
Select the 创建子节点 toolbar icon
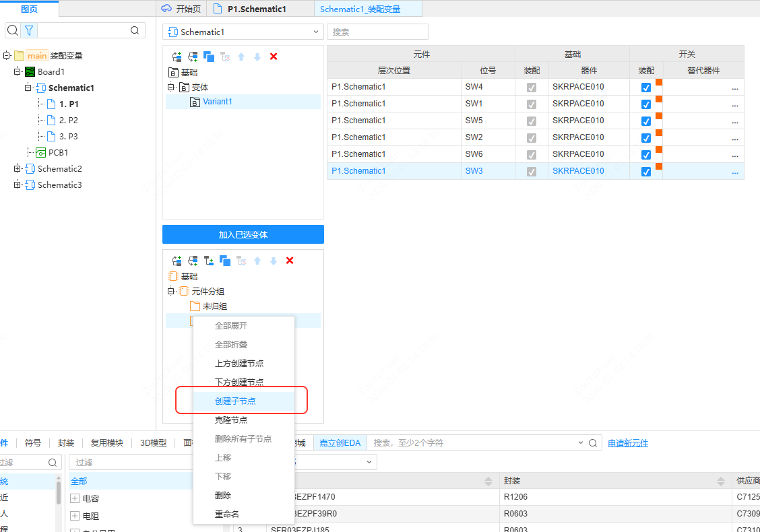[209, 261]
